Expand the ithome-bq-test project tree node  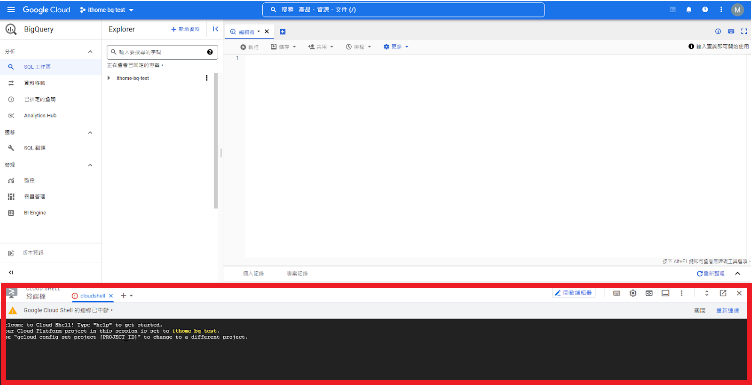pyautogui.click(x=109, y=78)
